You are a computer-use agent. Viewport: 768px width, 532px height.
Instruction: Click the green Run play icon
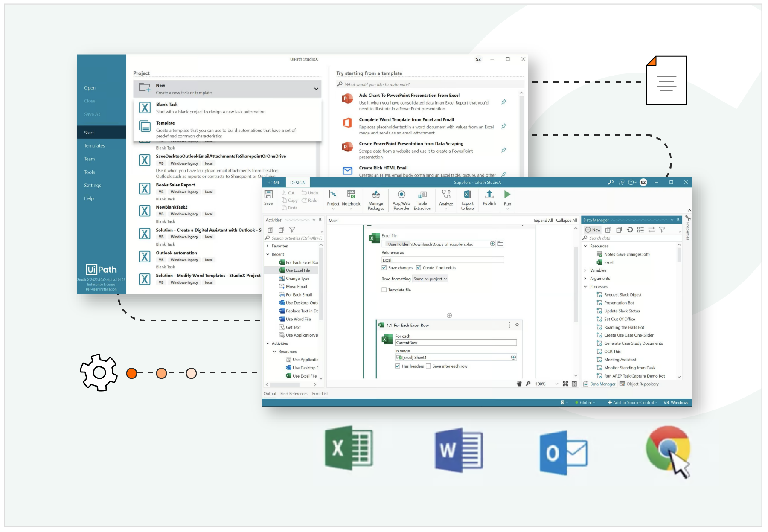coord(507,195)
